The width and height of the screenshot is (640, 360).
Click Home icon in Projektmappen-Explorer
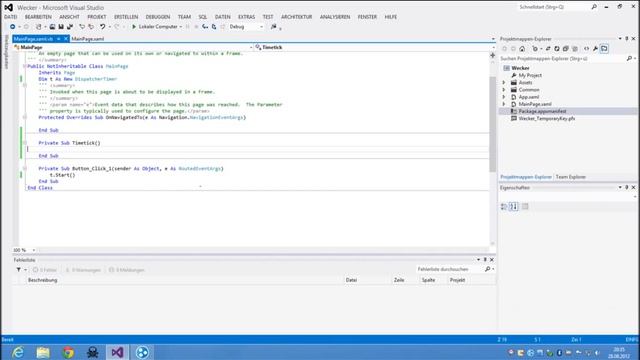point(522,49)
